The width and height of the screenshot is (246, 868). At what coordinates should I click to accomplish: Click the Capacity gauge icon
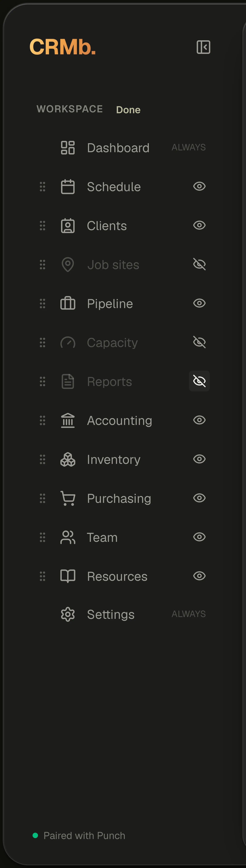point(68,342)
